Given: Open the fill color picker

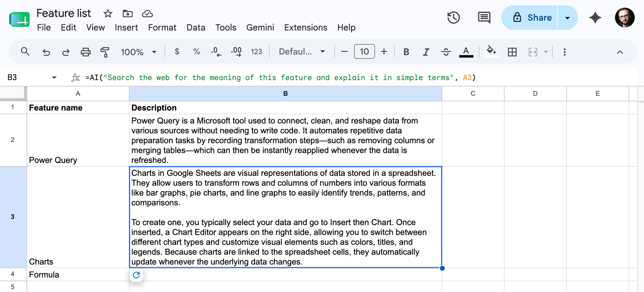Looking at the screenshot, I should 491,52.
